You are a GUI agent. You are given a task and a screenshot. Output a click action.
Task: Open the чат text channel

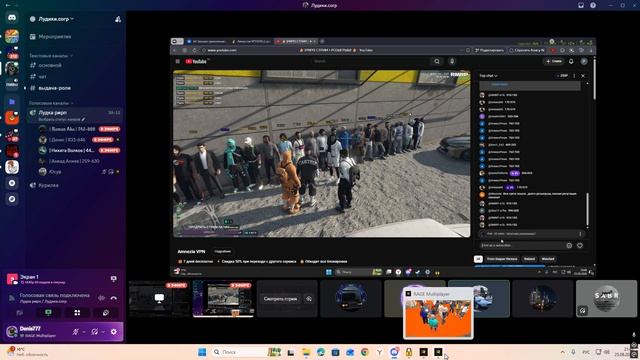[x=42, y=76]
